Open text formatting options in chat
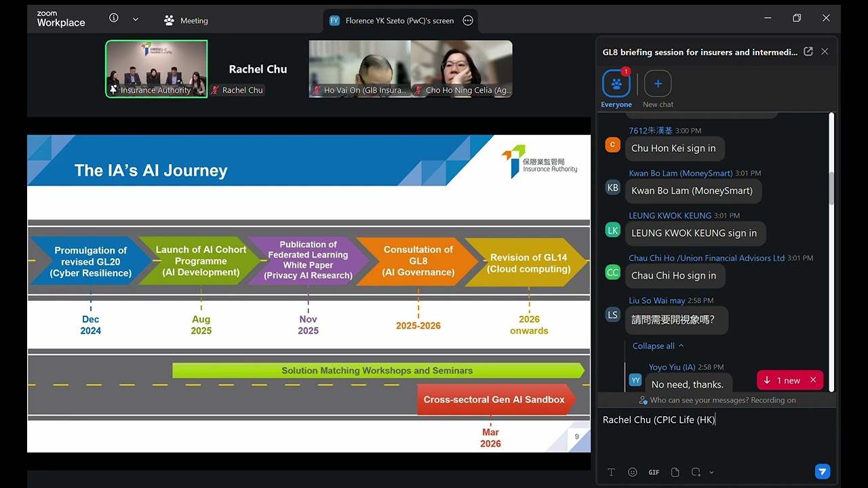Screen dimensions: 868x488 (611, 472)
